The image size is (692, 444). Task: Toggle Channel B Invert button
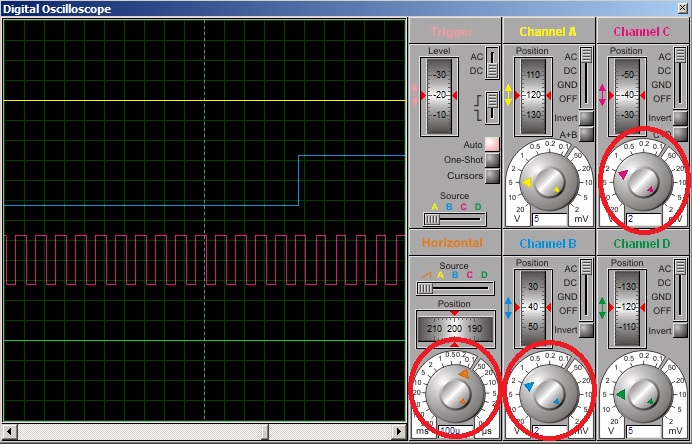coord(586,330)
